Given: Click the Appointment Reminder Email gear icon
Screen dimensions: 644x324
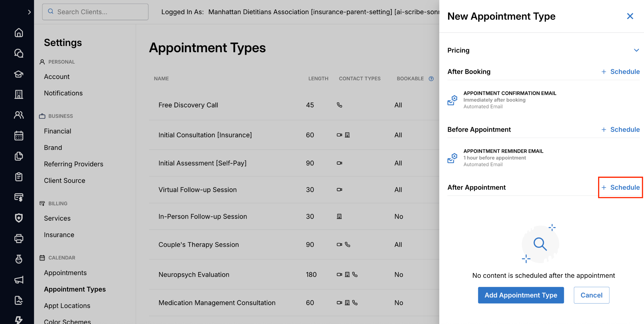Looking at the screenshot, I should [x=452, y=158].
